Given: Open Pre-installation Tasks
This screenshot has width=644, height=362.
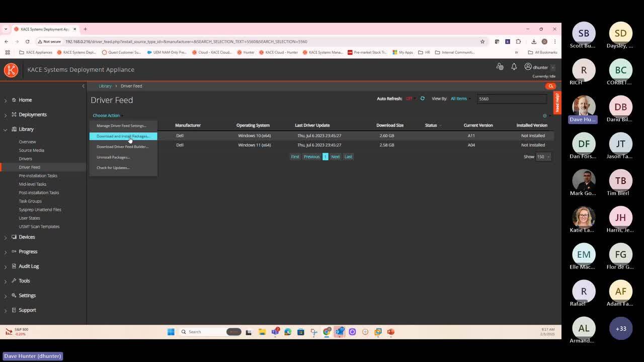Looking at the screenshot, I should 38,176.
